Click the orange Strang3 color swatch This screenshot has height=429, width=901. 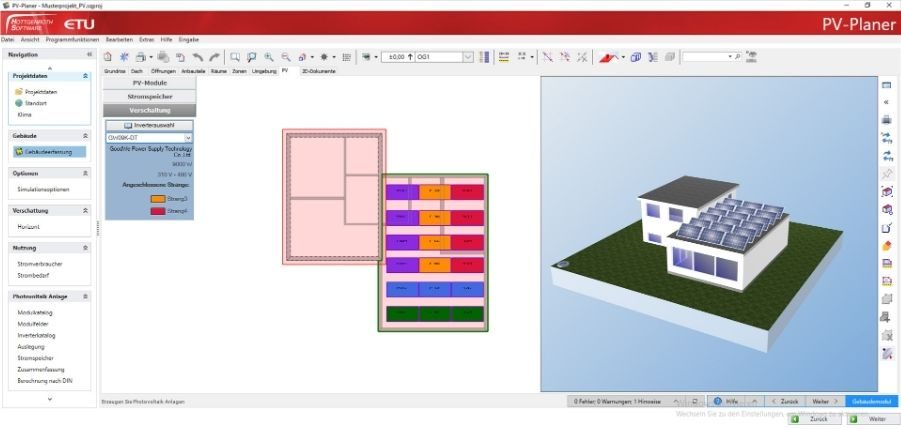(158, 200)
